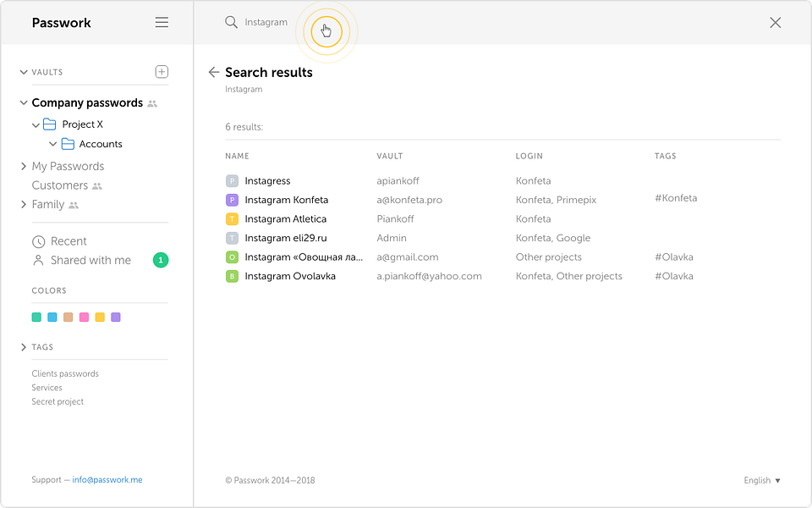Expand the Family vault
Viewport: 812px width, 508px height.
point(24,204)
